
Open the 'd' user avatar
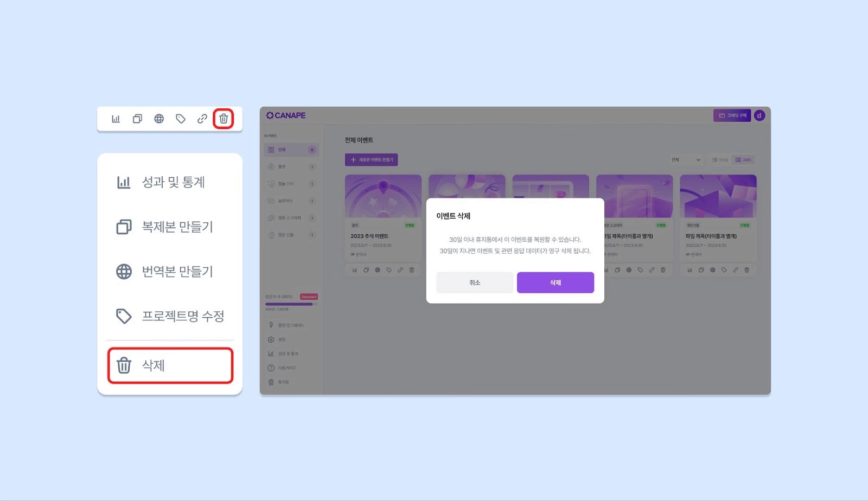(759, 115)
